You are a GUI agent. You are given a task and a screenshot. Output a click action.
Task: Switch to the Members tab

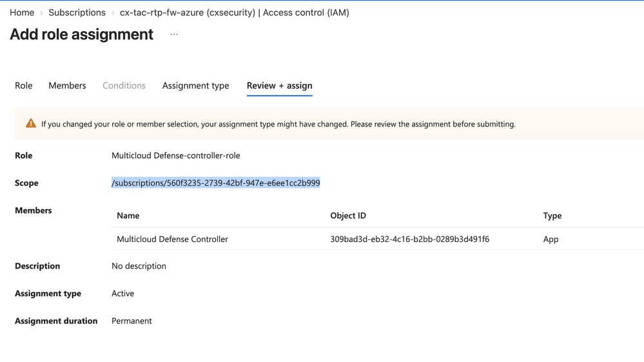(x=67, y=85)
